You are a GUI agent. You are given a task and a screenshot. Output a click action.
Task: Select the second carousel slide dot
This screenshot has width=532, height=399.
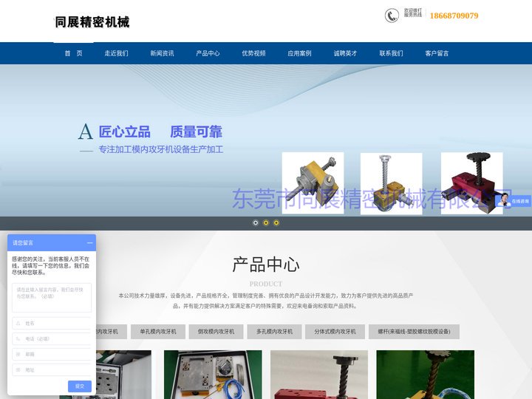[x=266, y=222]
